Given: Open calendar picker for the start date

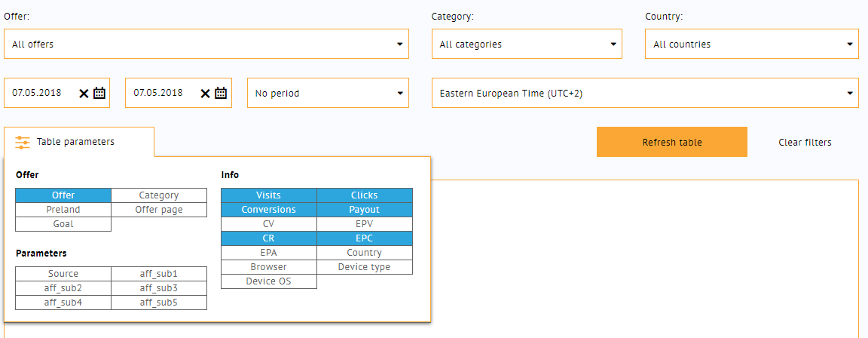Looking at the screenshot, I should (x=99, y=93).
